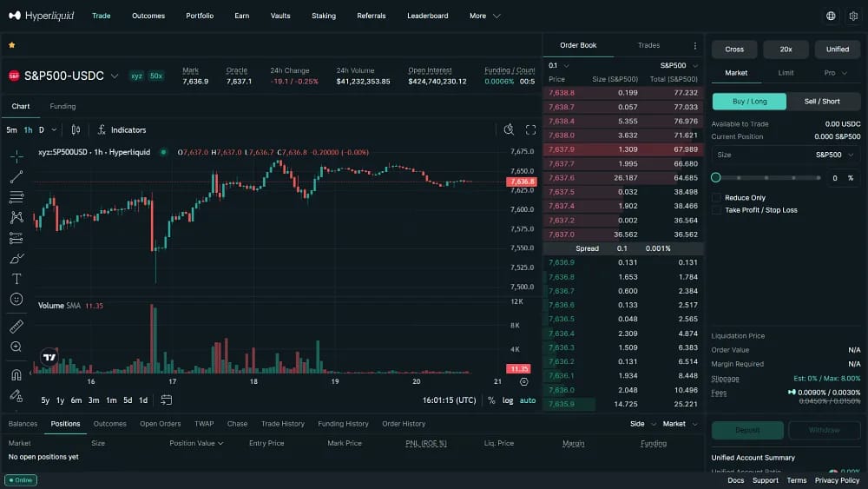Switch to Buy / Long side
Viewport: 868px width, 489px height.
click(x=749, y=102)
